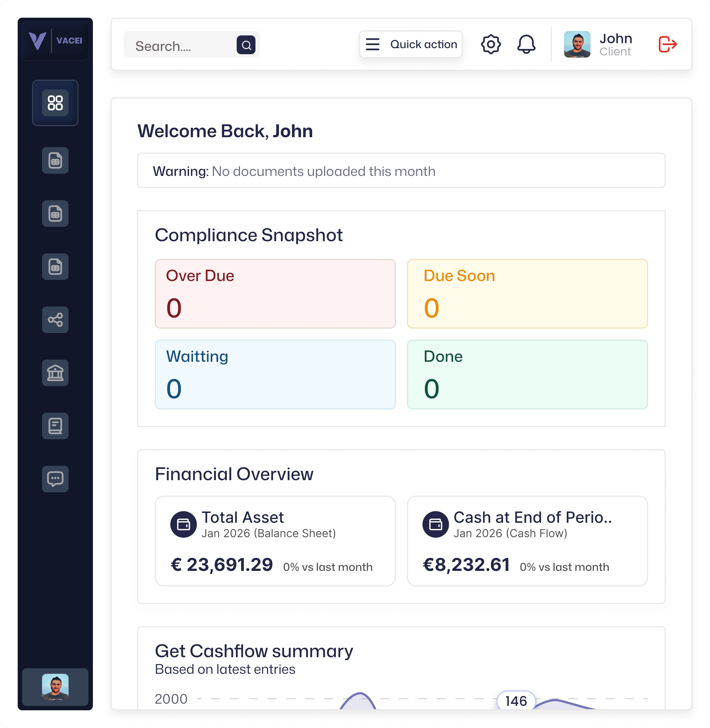
Task: Open the second document section in the sidebar
Action: 55,214
